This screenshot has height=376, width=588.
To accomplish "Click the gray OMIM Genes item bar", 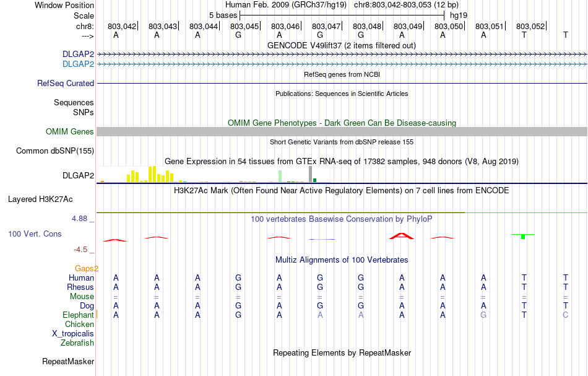I will coord(342,132).
